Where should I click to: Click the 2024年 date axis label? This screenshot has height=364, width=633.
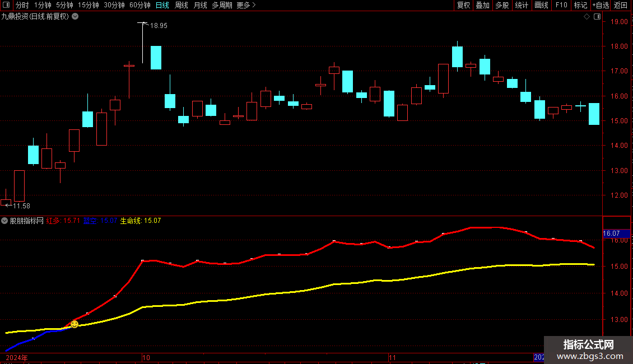click(x=17, y=358)
